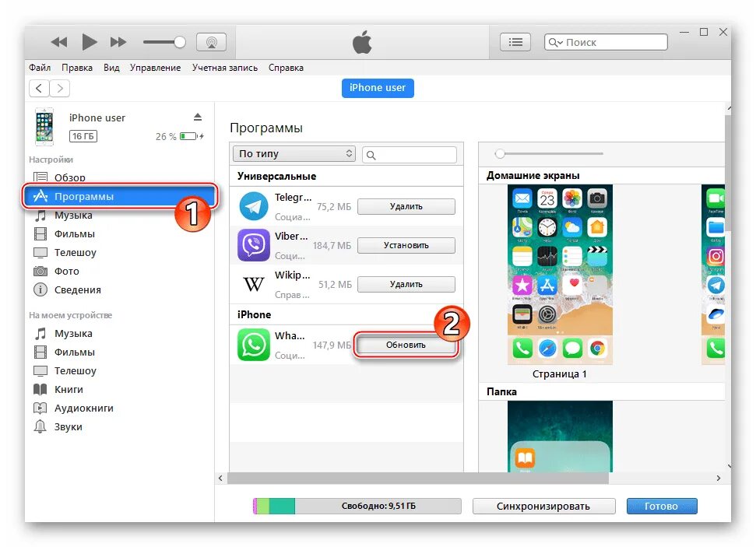
Task: Go back with the left arrow button
Action: point(39,88)
